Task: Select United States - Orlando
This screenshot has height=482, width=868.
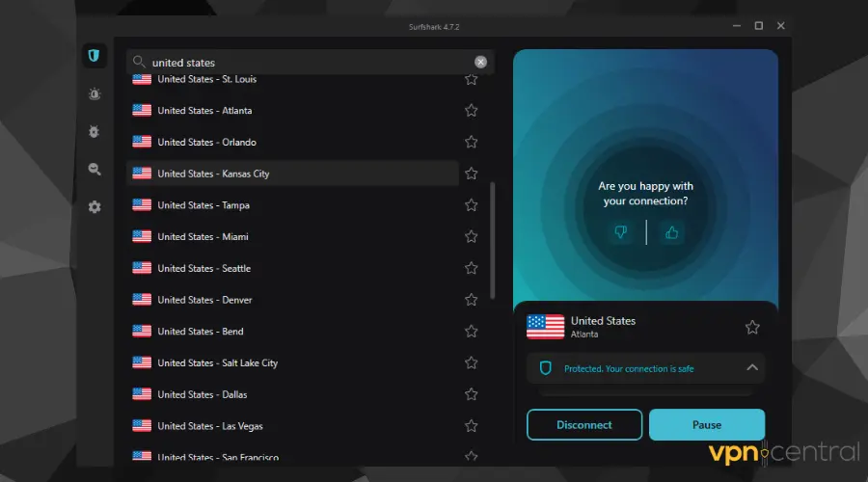Action: click(x=292, y=143)
